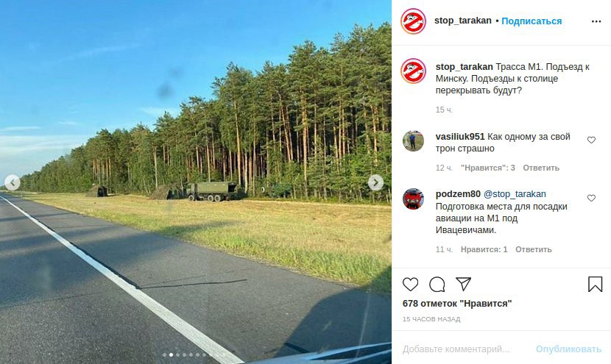Go to the previous photo in carousel
The width and height of the screenshot is (611, 364).
click(x=13, y=182)
